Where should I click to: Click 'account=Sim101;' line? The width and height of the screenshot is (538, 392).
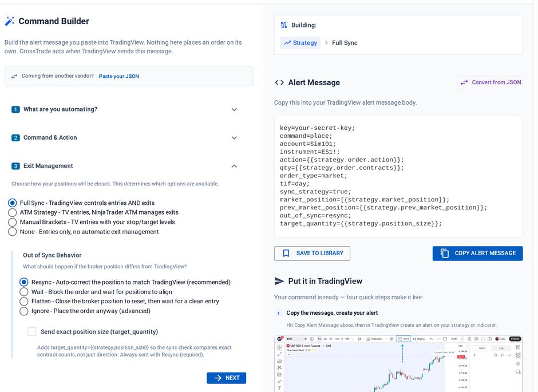(308, 144)
